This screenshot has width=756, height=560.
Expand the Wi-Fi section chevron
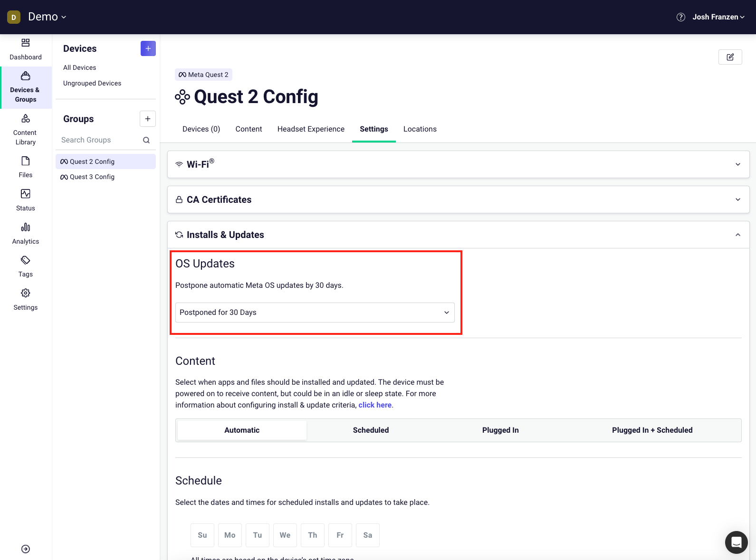click(738, 164)
